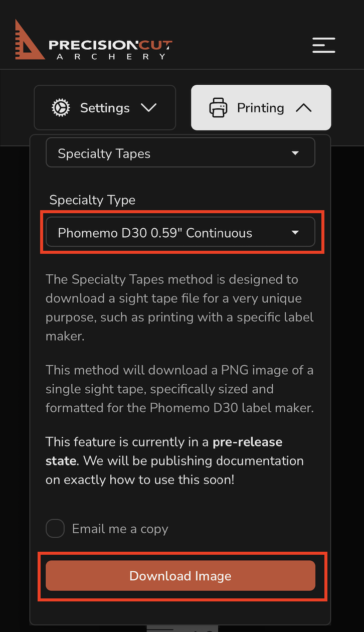Go home via Precision Cut Archery wordmark
Screen dimensions: 364x632
(110, 50)
